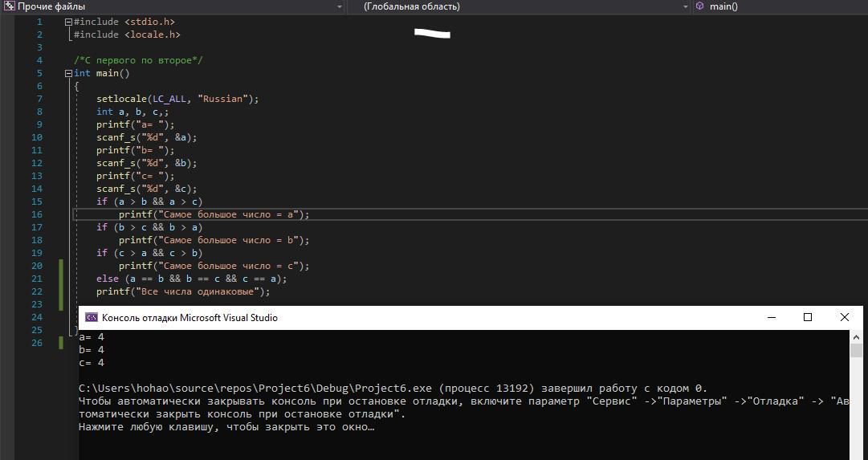This screenshot has width=868, height=460.
Task: Click the scanf_s("%d", &b) statement
Action: [x=147, y=163]
